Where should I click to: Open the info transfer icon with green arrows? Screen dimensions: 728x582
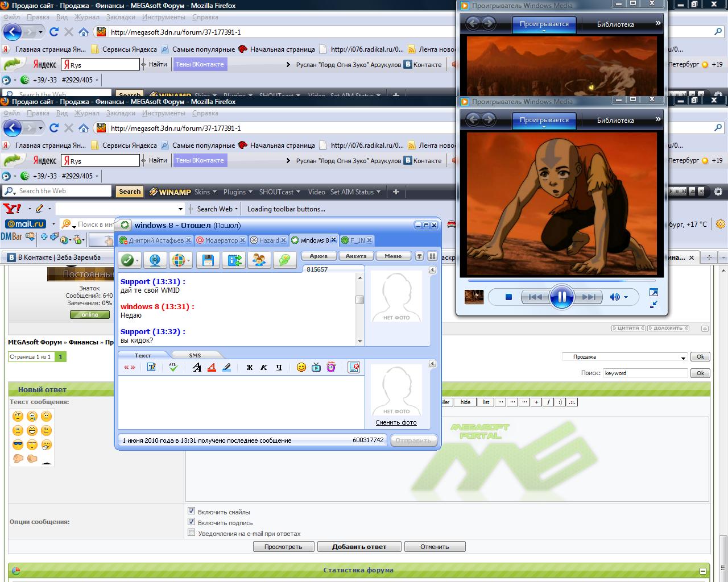[234, 260]
